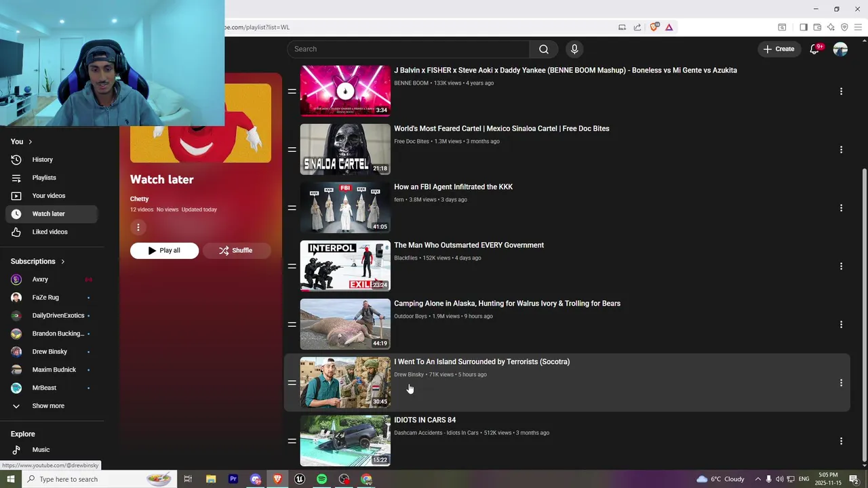The width and height of the screenshot is (868, 488).
Task: Open Brave Leo AI sparkle icon
Action: coord(831,27)
